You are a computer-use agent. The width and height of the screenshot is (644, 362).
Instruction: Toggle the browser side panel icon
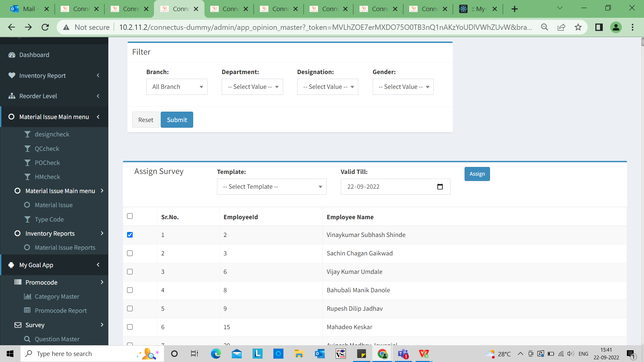(x=599, y=27)
